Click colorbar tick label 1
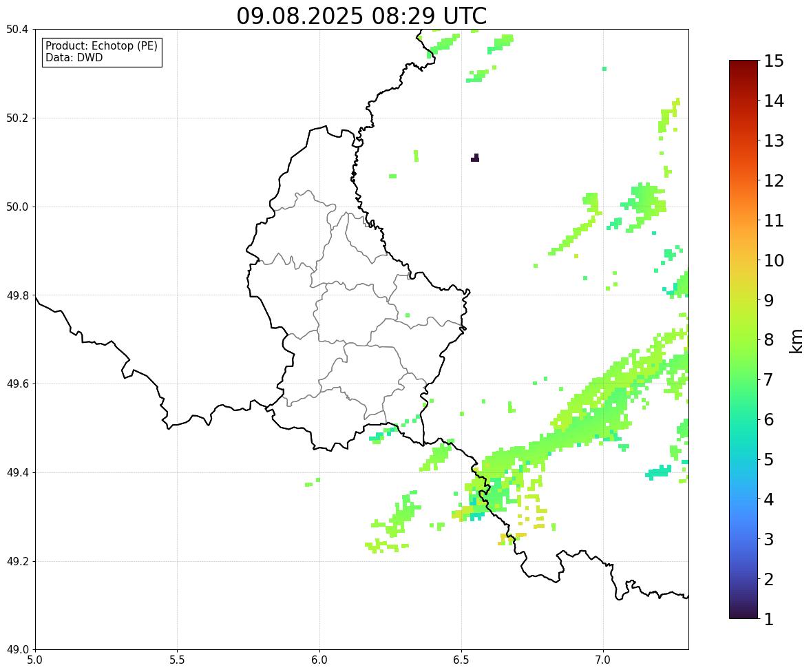This screenshot has height=672, width=811. [769, 619]
